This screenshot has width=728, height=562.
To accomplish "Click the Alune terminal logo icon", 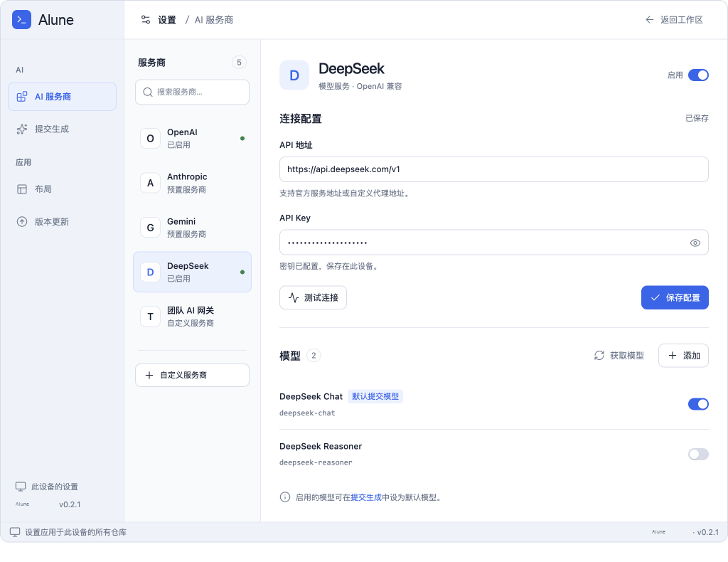I will (x=21, y=19).
